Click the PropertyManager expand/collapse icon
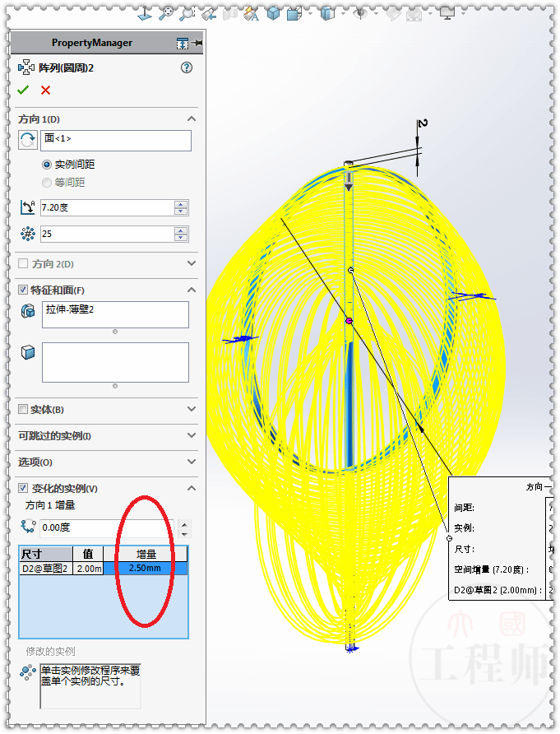The width and height of the screenshot is (560, 734). pyautogui.click(x=183, y=43)
